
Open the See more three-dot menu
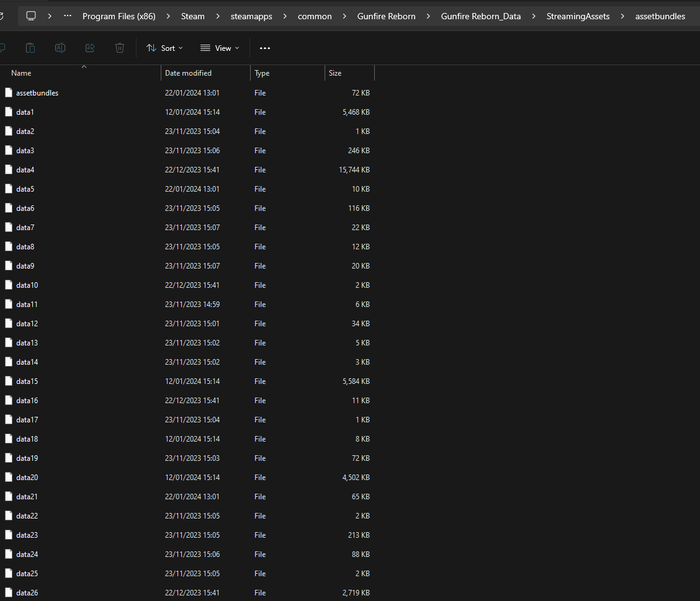click(x=265, y=48)
